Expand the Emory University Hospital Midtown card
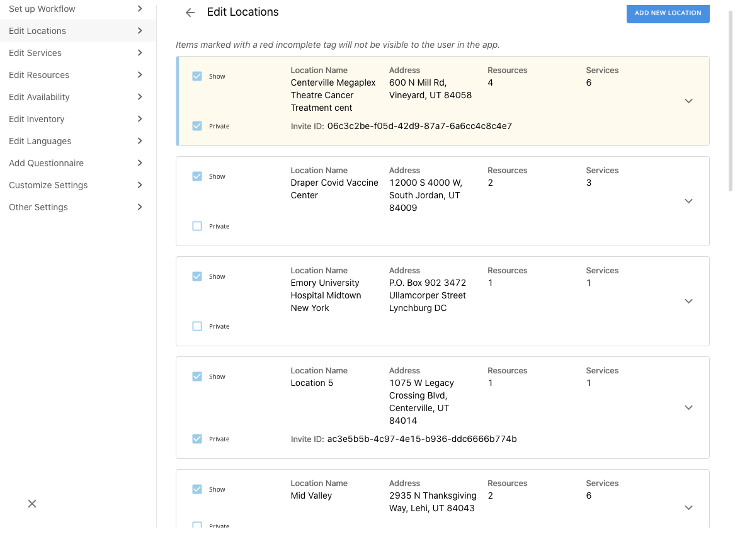This screenshot has height=533, width=741. (689, 301)
